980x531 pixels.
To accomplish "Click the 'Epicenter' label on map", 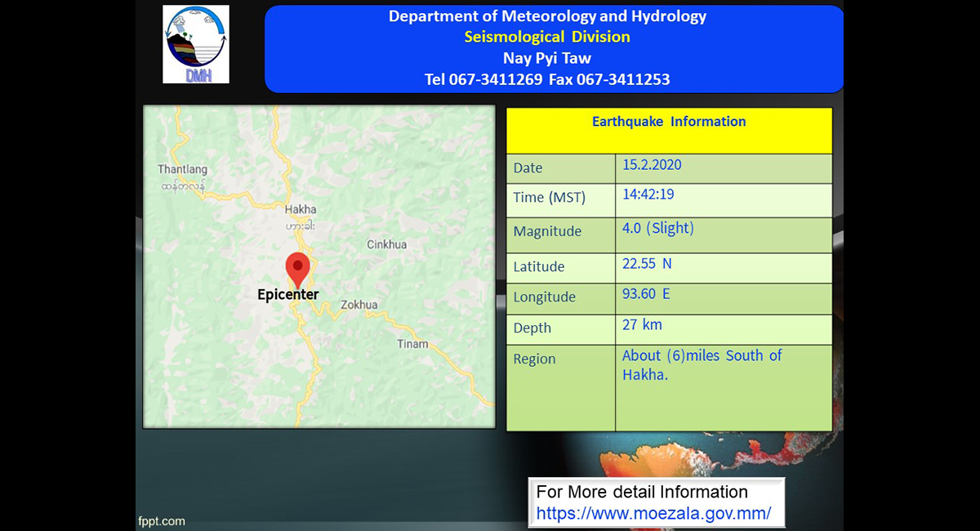I will click(x=288, y=295).
